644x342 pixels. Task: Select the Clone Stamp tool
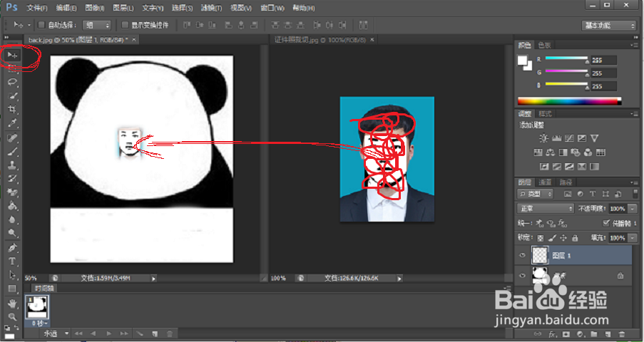[12, 165]
